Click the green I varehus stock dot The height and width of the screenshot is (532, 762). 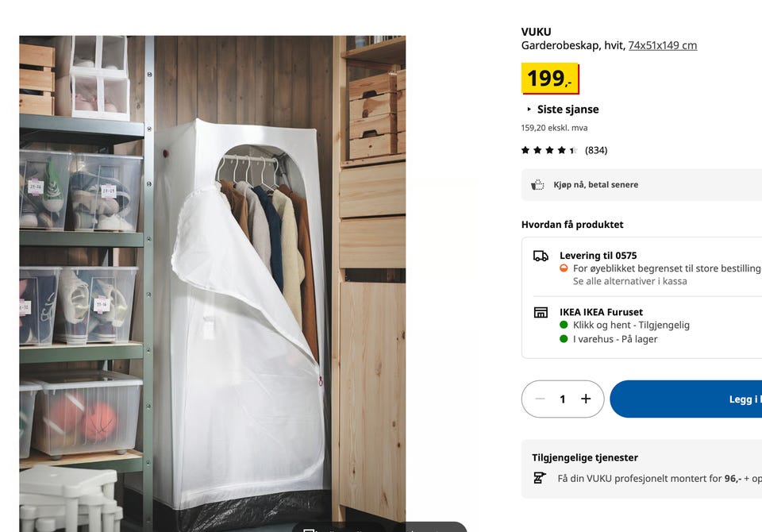point(564,339)
